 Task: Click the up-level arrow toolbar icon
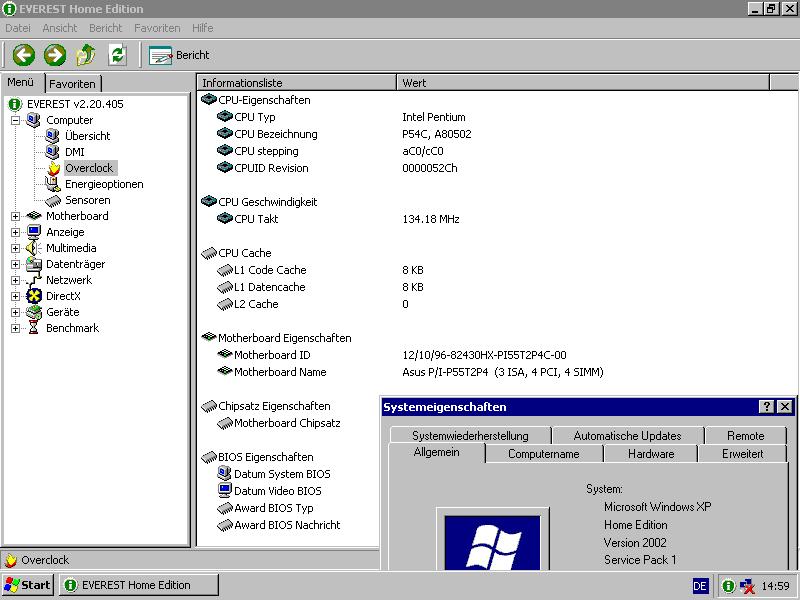point(86,55)
